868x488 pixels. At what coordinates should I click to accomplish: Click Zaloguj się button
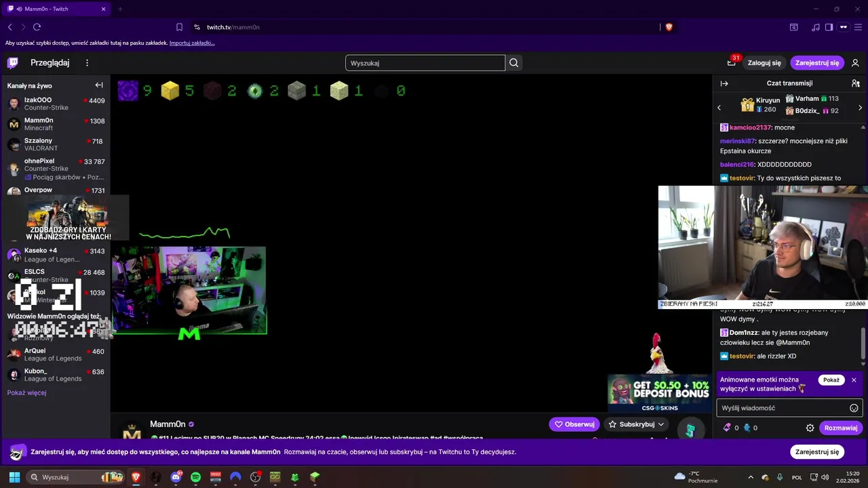point(764,63)
